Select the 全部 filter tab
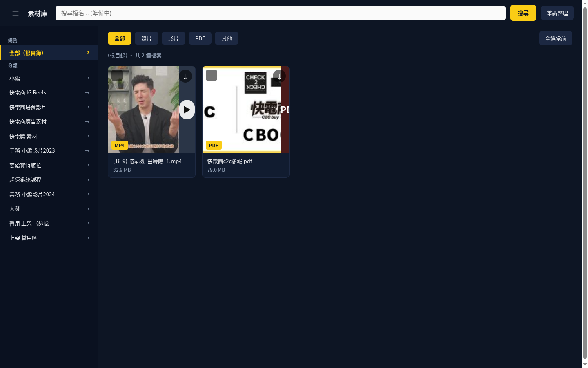 [120, 38]
